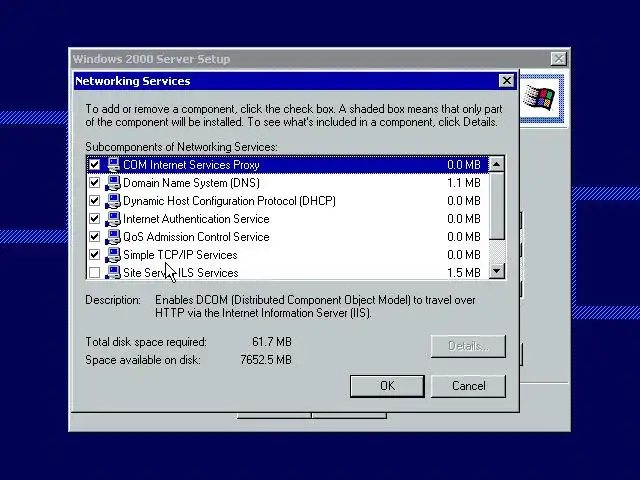Image resolution: width=640 pixels, height=480 pixels.
Task: Close the Windows 2000 Server Setup window
Action: [x=558, y=59]
